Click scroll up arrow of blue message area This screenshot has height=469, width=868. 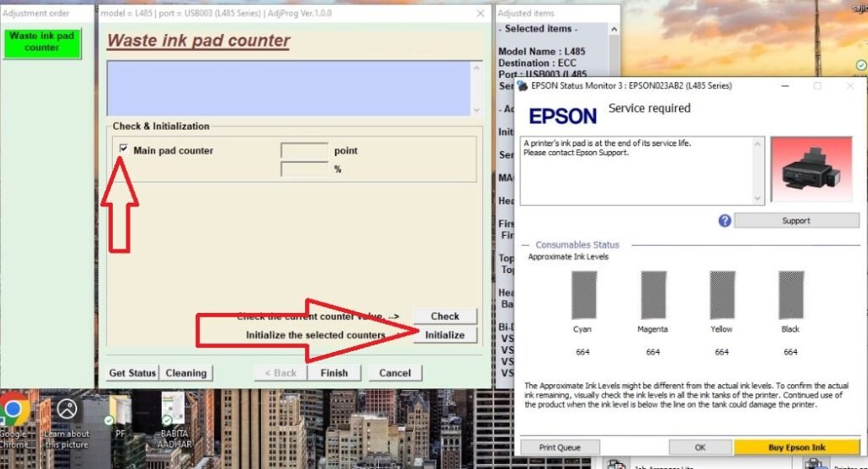coord(476,68)
